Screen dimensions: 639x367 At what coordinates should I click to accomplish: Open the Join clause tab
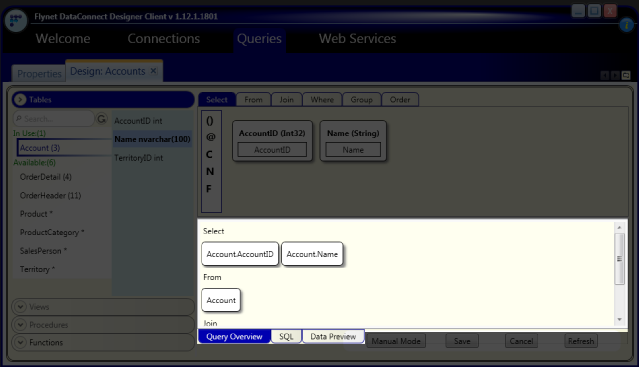coord(286,100)
